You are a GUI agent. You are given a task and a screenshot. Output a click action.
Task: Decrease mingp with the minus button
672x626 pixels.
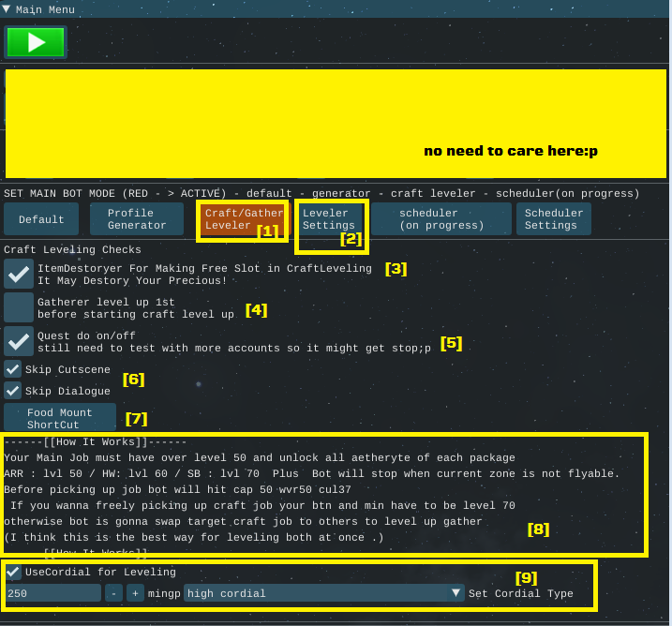113,593
